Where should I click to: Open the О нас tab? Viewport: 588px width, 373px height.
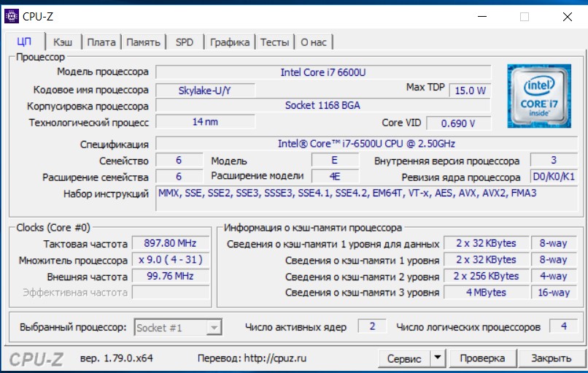tap(314, 42)
